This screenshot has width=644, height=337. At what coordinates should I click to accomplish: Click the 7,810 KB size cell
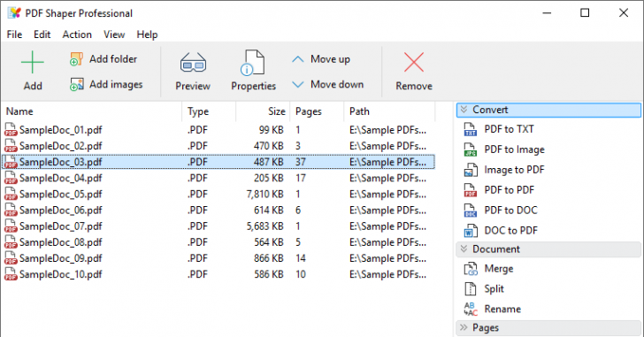(x=264, y=194)
